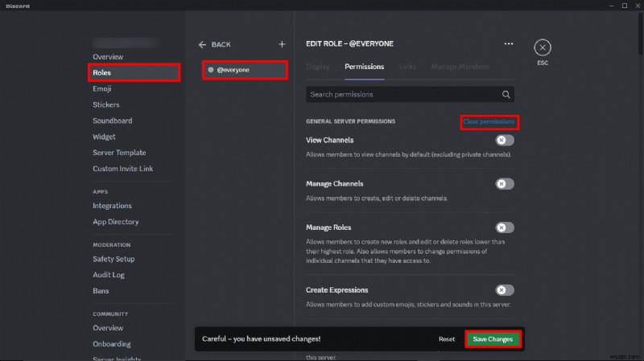Image resolution: width=644 pixels, height=361 pixels.
Task: Select the @everyone role
Action: pos(245,70)
